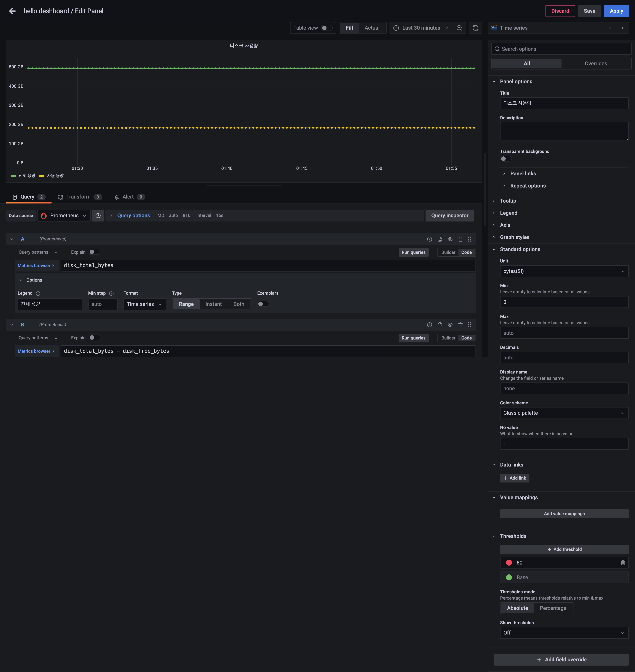Open data source help icon next to Prometheus
Image resolution: width=635 pixels, height=672 pixels.
tap(98, 216)
